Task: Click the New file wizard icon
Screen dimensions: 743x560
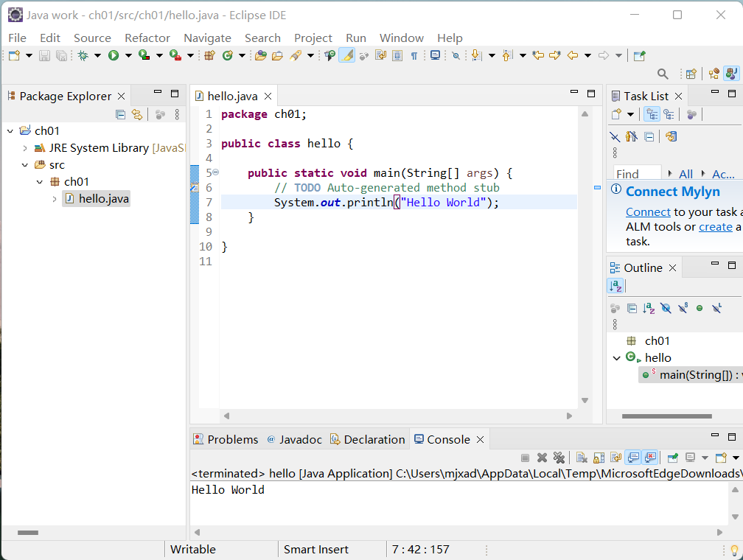Action: [x=14, y=55]
